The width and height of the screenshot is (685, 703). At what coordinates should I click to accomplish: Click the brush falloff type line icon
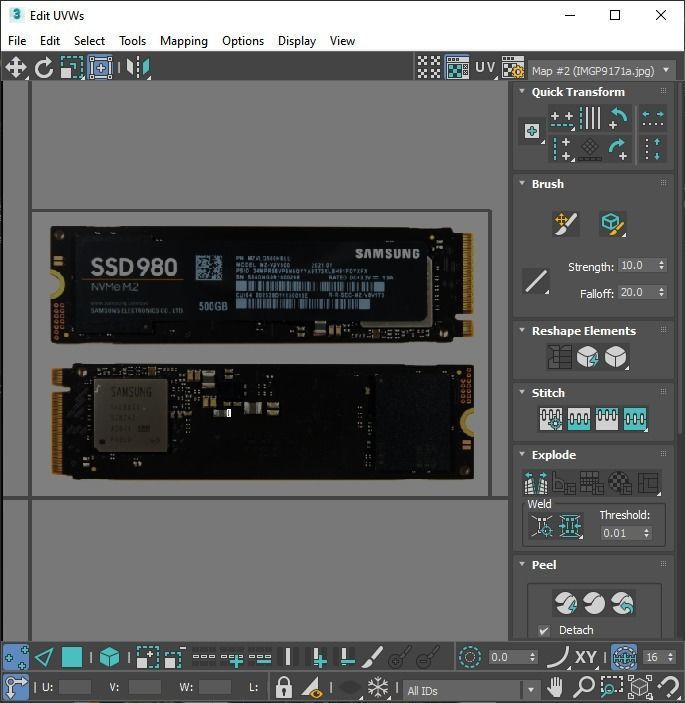(x=536, y=281)
